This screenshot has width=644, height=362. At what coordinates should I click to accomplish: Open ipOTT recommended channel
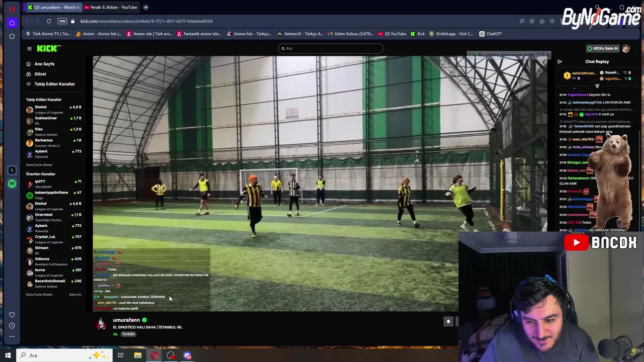coord(53,184)
